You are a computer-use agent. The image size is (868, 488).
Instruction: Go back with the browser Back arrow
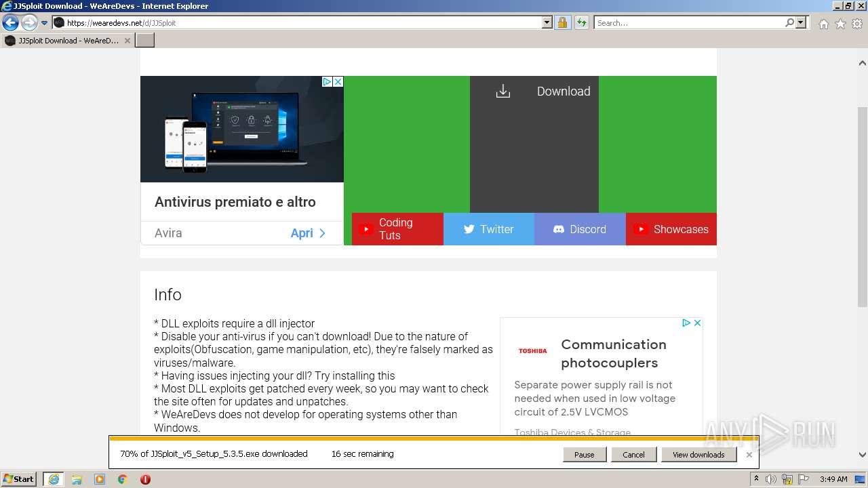(10, 23)
